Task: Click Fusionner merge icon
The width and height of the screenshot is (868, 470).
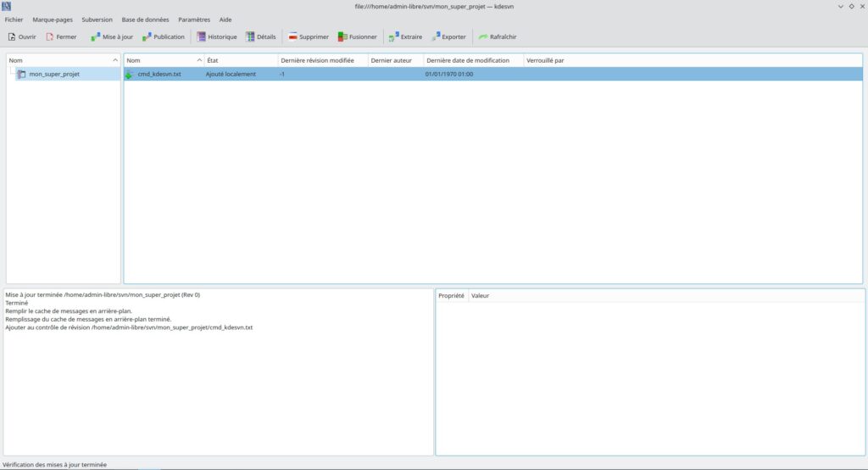Action: pyautogui.click(x=342, y=36)
